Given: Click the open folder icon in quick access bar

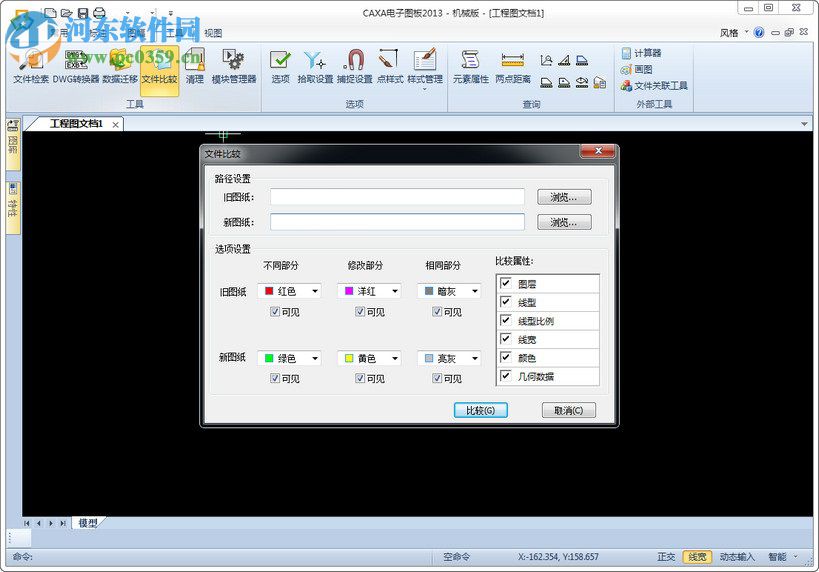Looking at the screenshot, I should tap(66, 13).
